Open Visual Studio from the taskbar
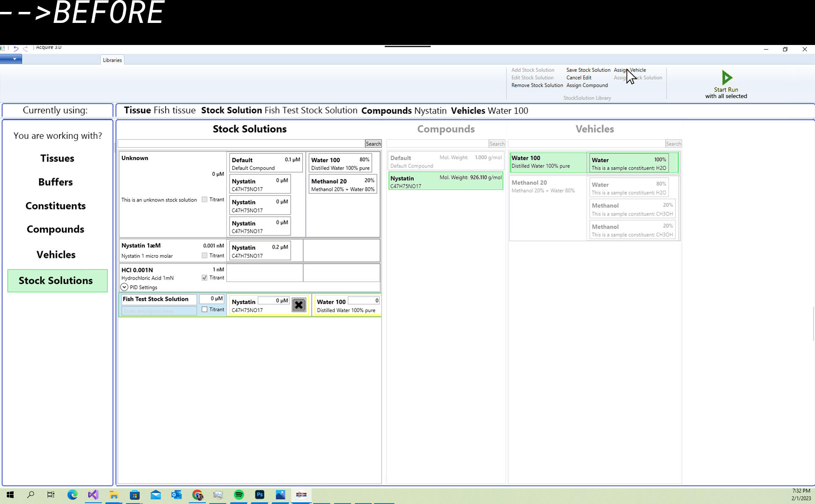Viewport: 815px width, 504px height. (x=93, y=495)
